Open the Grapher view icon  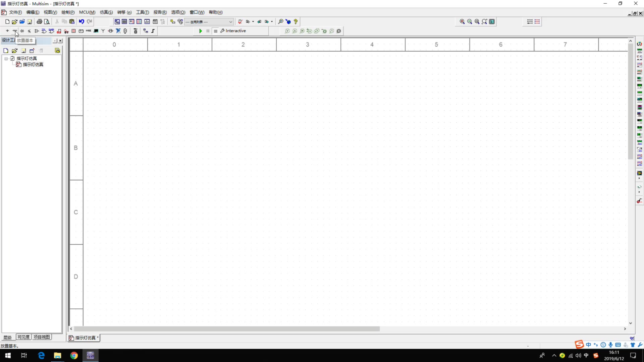pyautogui.click(x=147, y=21)
